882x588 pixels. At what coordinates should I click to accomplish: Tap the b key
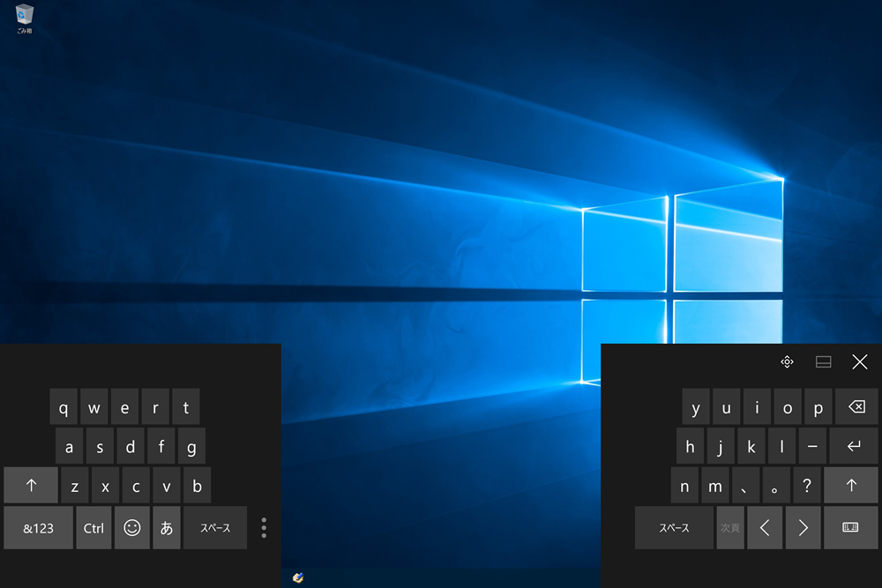198,485
